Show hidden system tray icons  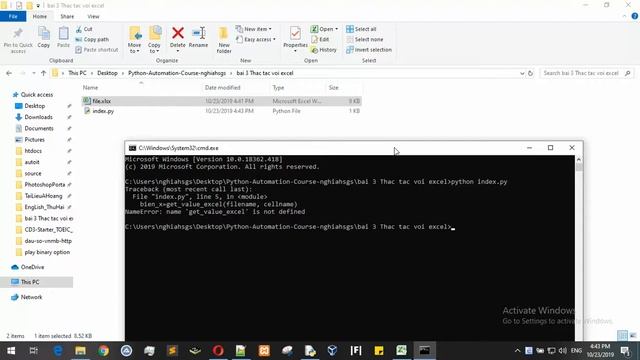pyautogui.click(x=517, y=351)
